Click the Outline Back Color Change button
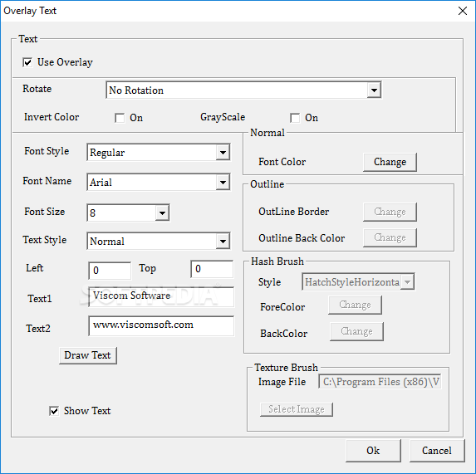The width and height of the screenshot is (476, 474). (390, 237)
